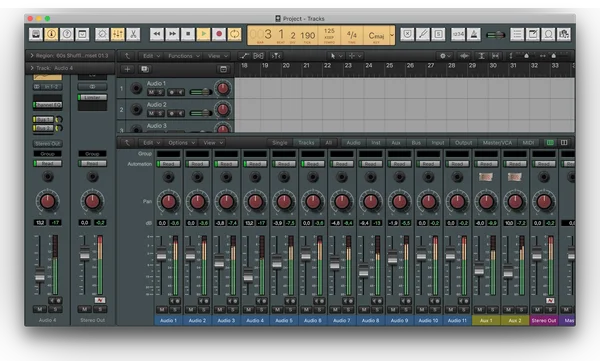The height and width of the screenshot is (361, 600).
Task: Click Read automation button on Audio 1 strip
Action: point(168,164)
